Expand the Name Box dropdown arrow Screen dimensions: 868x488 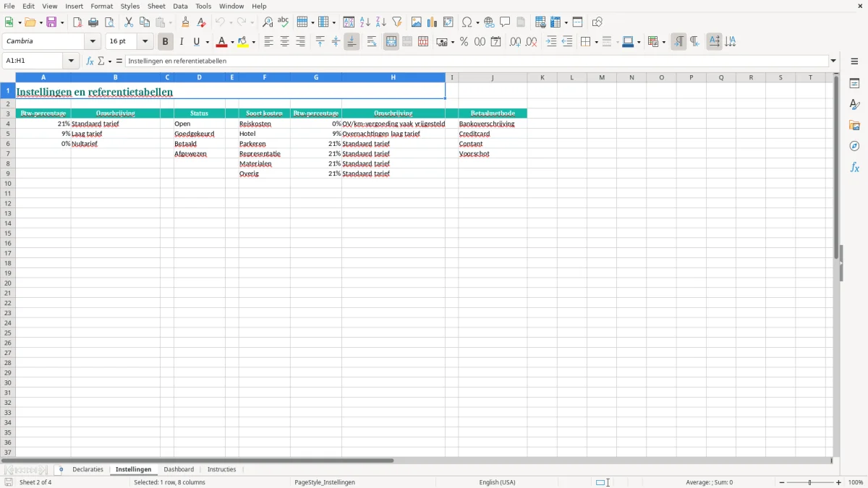pos(72,61)
